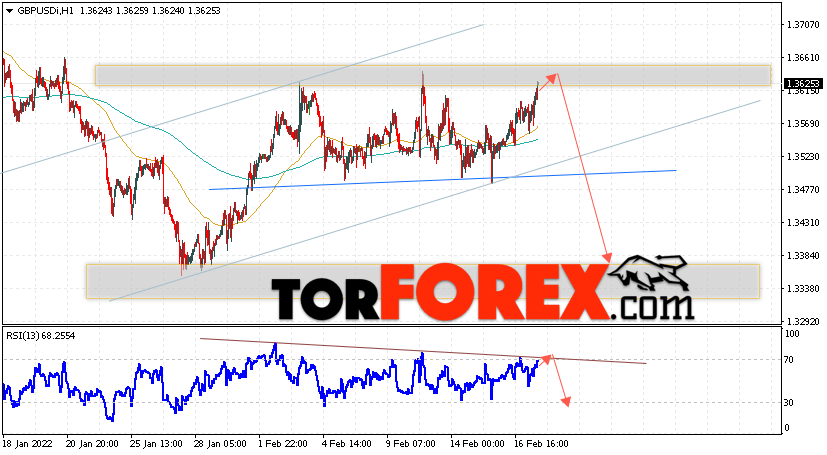Click the 18 Jan 2022 date label
This screenshot has height=455, width=827.
(27, 443)
